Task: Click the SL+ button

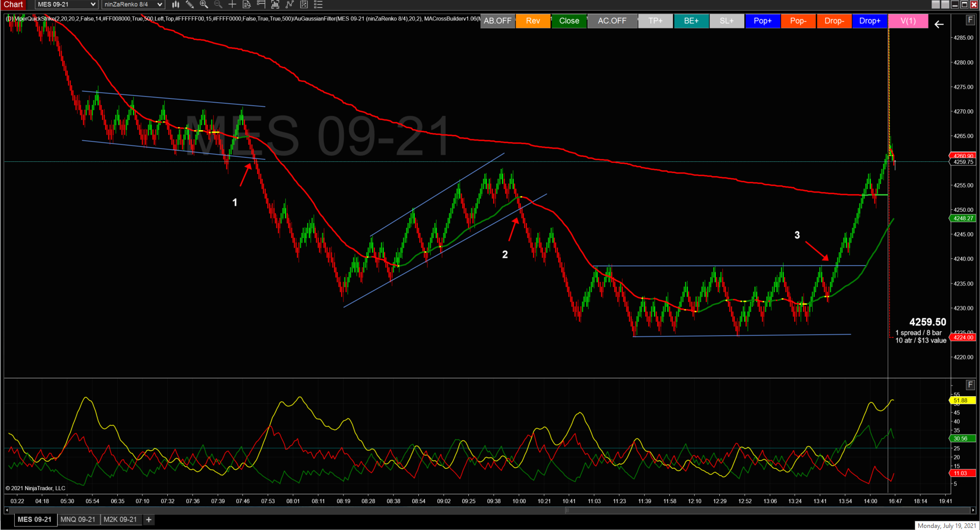Action: (x=727, y=21)
